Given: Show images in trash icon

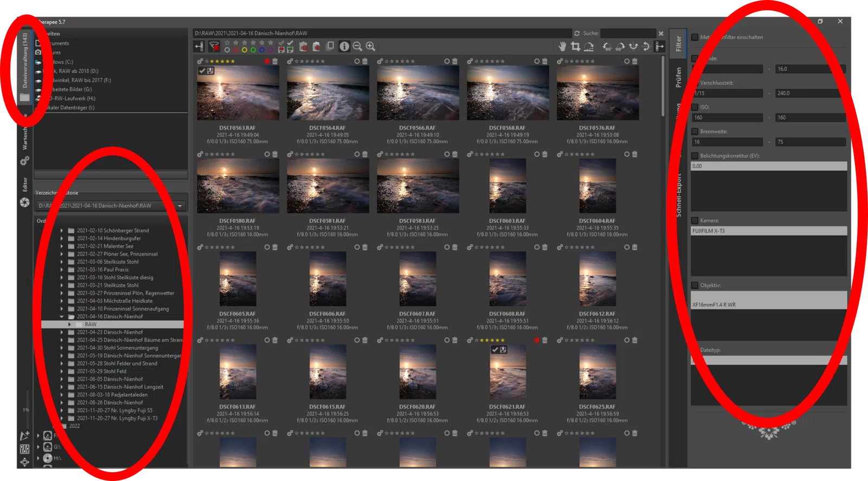Looking at the screenshot, I should tap(303, 46).
